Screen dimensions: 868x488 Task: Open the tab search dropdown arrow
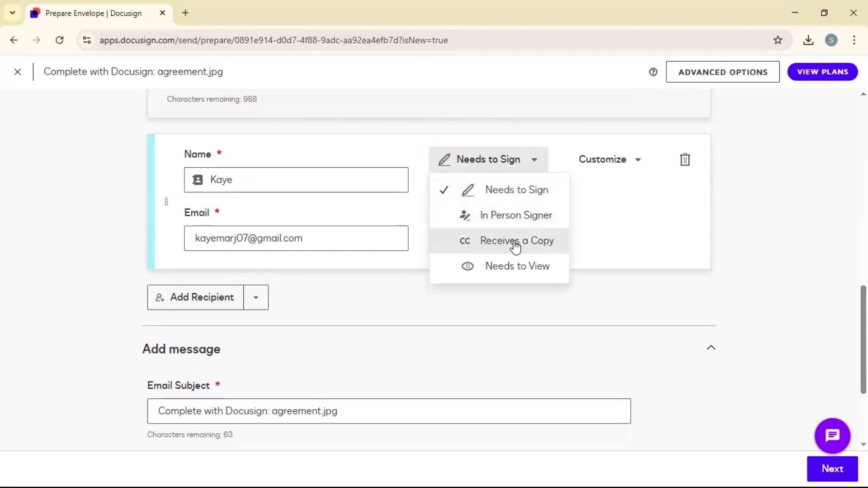click(12, 13)
